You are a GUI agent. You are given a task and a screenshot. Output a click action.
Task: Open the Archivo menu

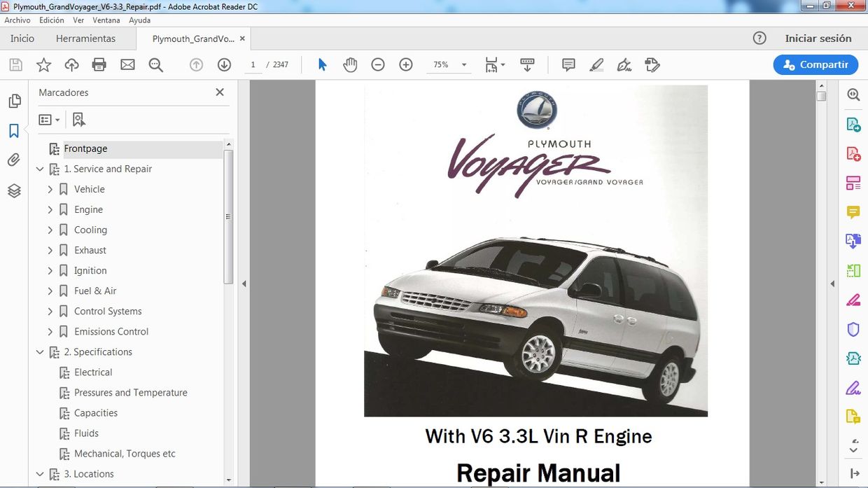click(17, 20)
